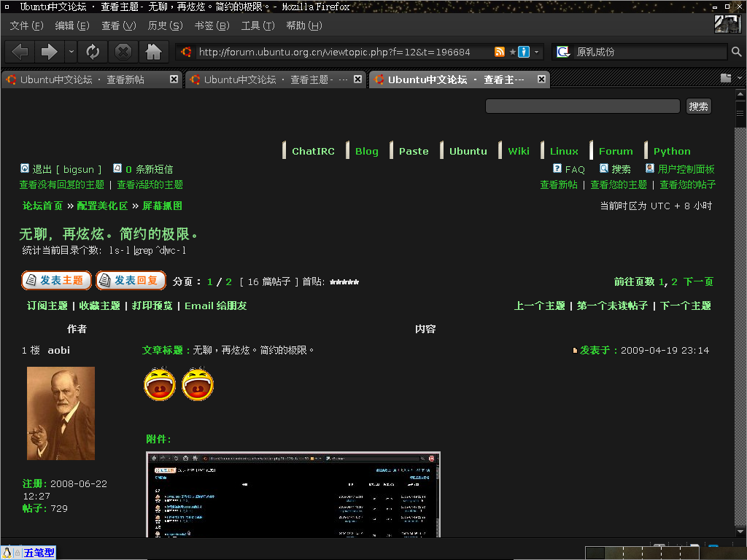Open the Forum navigation link

coord(616,151)
